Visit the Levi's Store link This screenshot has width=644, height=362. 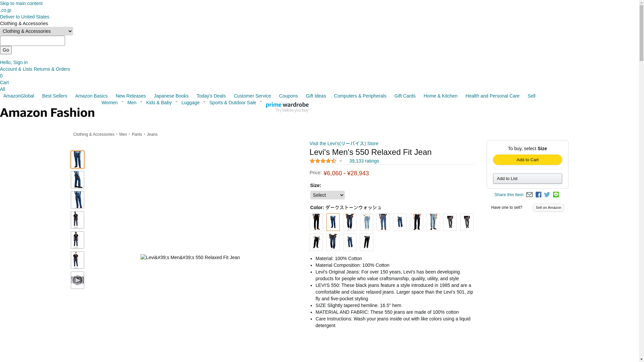point(344,143)
